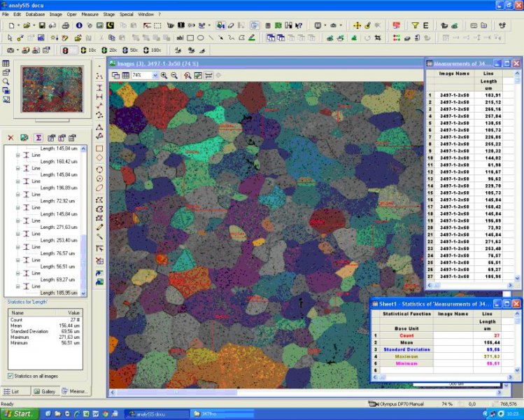This screenshot has width=524, height=420.
Task: Open the Stage menu
Action: coord(109,15)
